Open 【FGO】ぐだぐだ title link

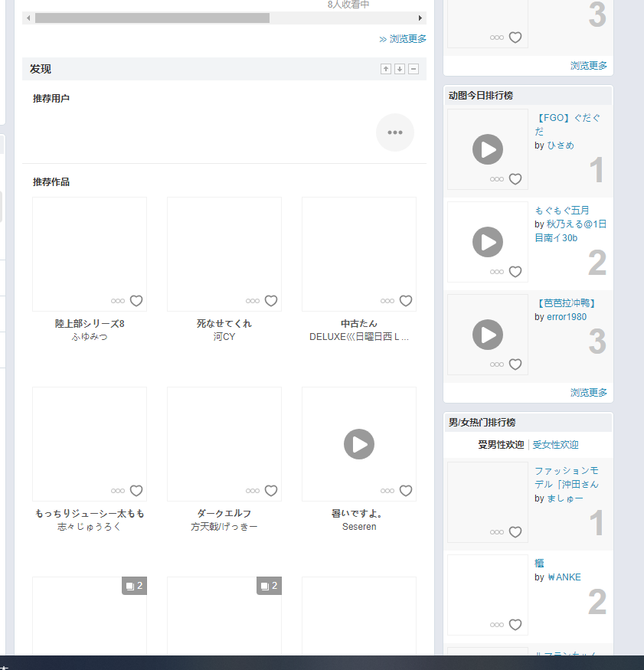(x=567, y=124)
